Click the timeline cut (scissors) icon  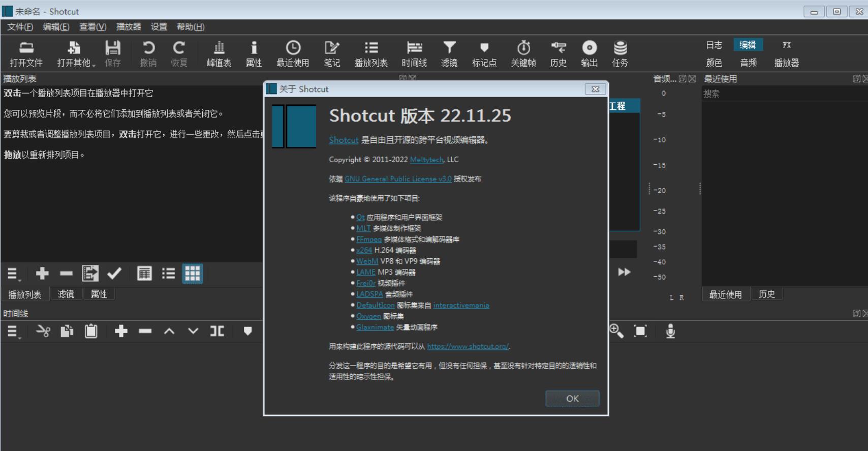43,332
